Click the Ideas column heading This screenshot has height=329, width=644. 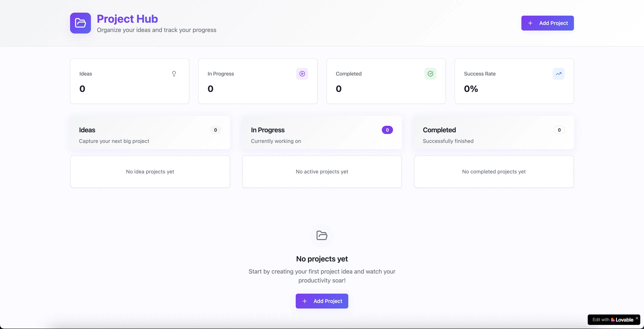87,130
